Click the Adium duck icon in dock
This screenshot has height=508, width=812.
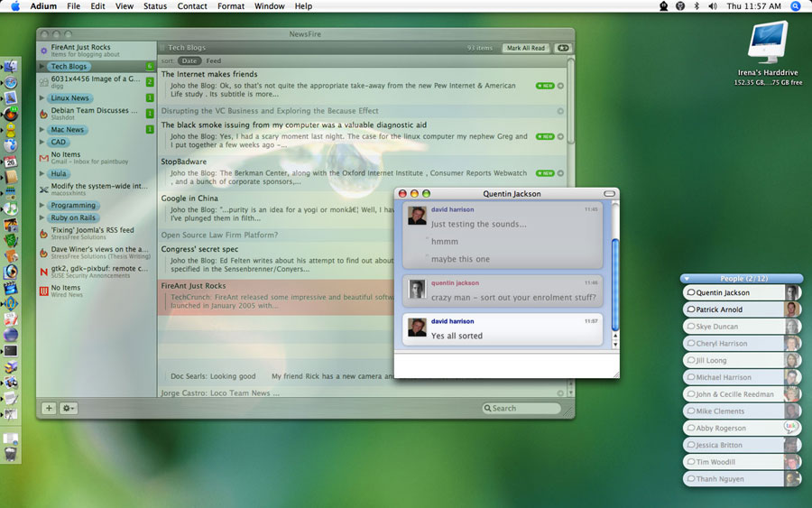tap(10, 129)
